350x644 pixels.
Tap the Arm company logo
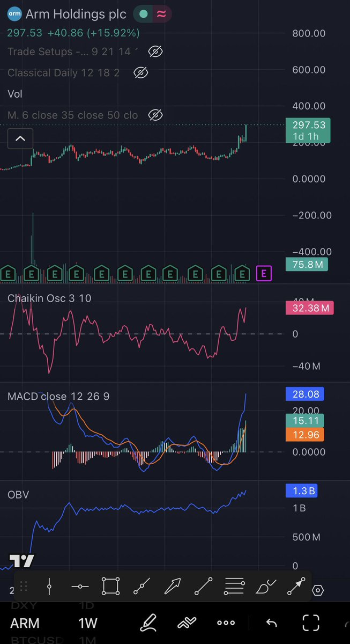[13, 14]
